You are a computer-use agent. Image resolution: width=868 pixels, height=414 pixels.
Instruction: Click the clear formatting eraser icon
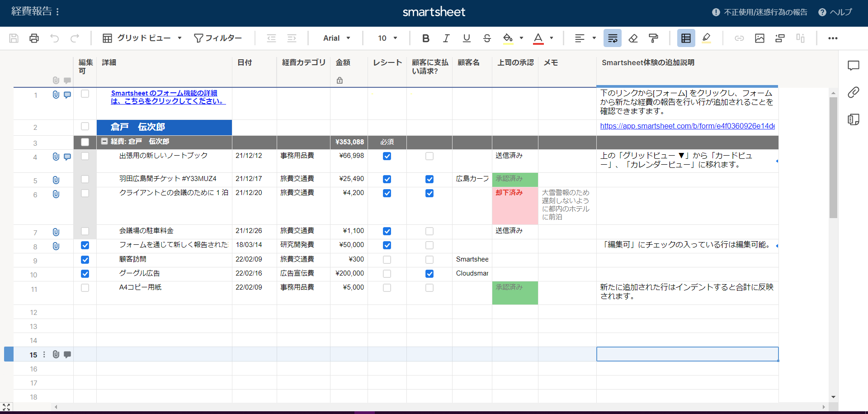click(x=633, y=38)
